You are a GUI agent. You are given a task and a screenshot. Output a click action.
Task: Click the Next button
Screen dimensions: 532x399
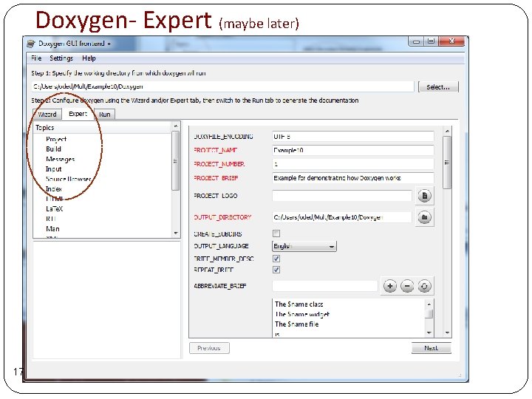click(431, 348)
